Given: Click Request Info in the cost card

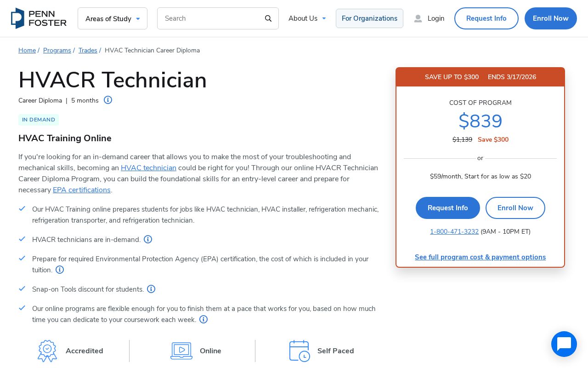Looking at the screenshot, I should (x=447, y=208).
